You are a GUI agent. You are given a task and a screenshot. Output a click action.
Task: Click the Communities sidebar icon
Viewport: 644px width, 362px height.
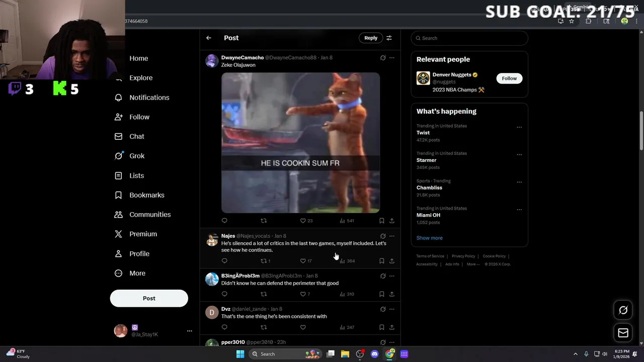pos(118,215)
